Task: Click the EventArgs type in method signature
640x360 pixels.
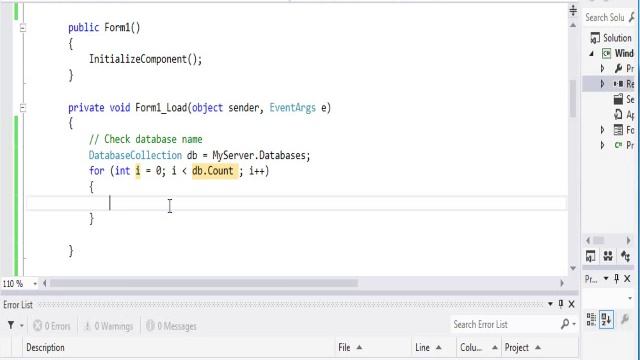Action: pyautogui.click(x=293, y=108)
